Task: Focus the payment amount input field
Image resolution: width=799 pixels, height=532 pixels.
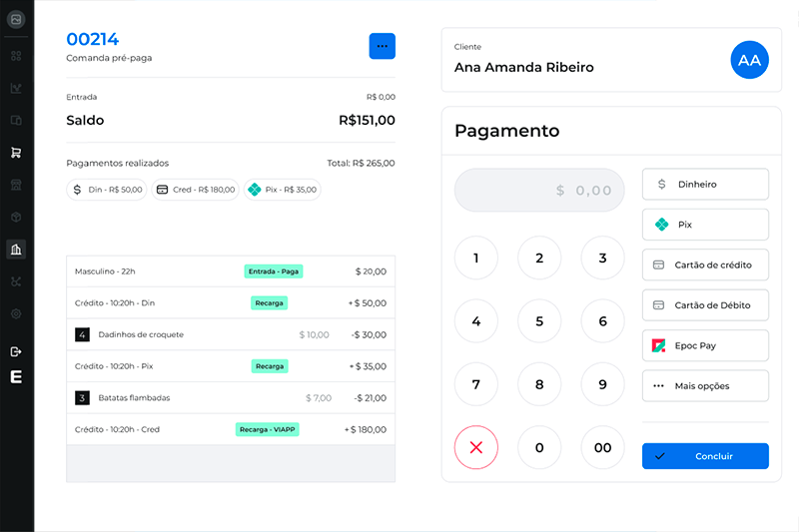Action: [x=539, y=190]
